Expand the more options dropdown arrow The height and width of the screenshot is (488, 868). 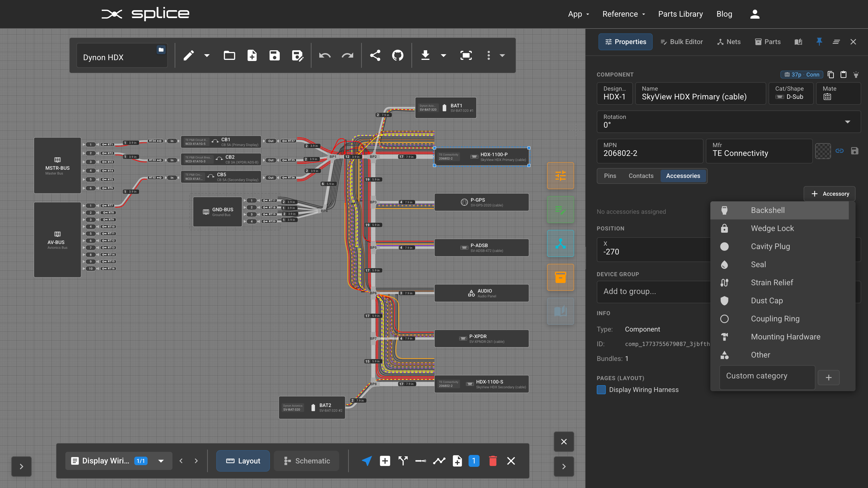point(502,56)
